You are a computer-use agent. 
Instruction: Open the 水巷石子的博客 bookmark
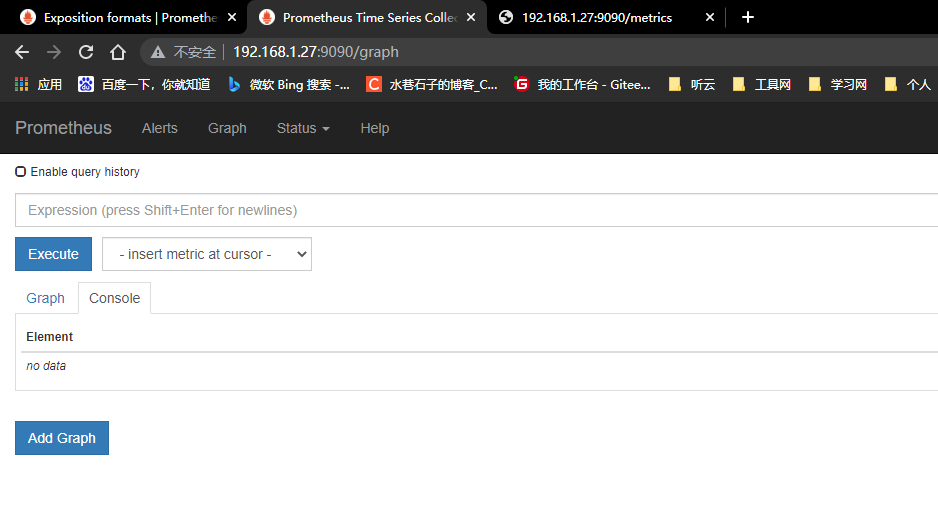coord(432,84)
